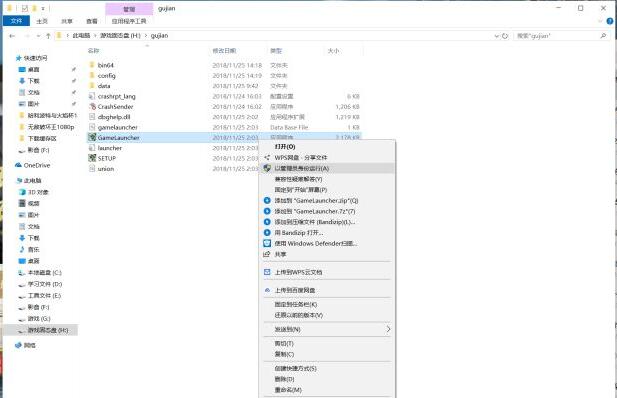Select the highlighted (H:) drive in sidebar
Viewport: 617px width, 398px height.
tap(40, 330)
